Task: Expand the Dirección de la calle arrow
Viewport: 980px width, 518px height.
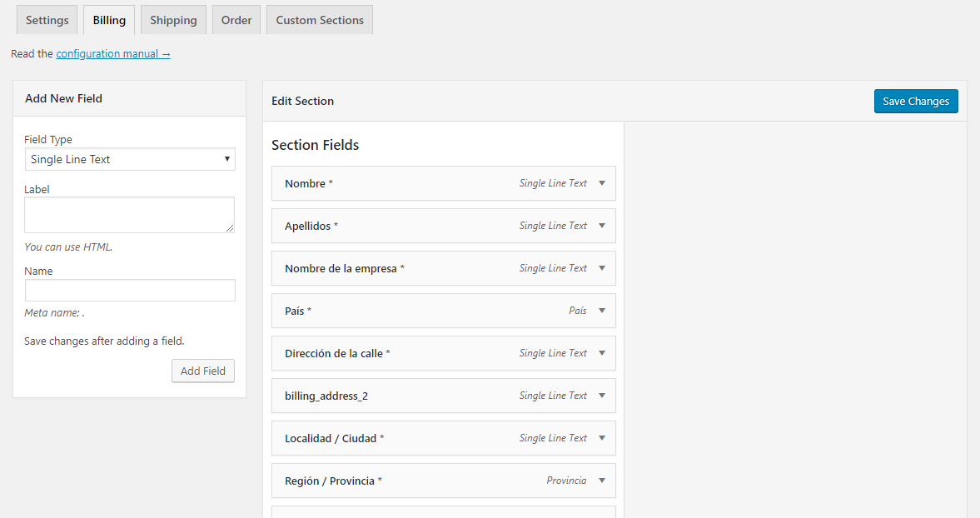Action: tap(602, 353)
